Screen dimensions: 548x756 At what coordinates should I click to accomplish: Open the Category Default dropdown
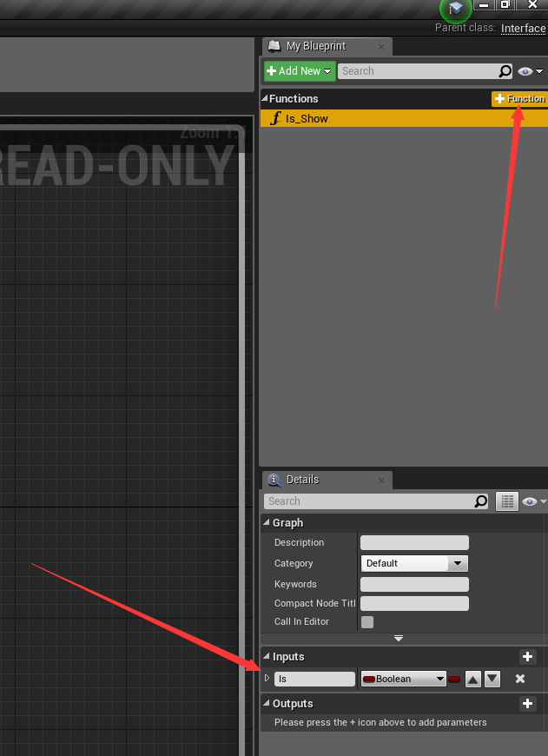point(414,563)
